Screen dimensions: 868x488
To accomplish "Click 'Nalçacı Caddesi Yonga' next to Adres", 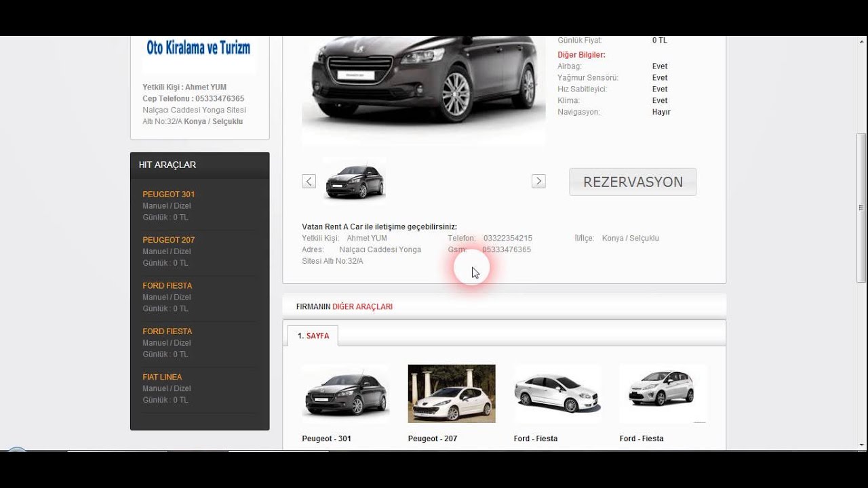I will click(x=380, y=249).
